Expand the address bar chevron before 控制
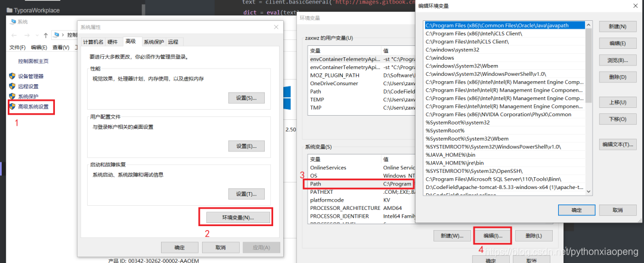Image resolution: width=644 pixels, height=263 pixels. coord(63,35)
